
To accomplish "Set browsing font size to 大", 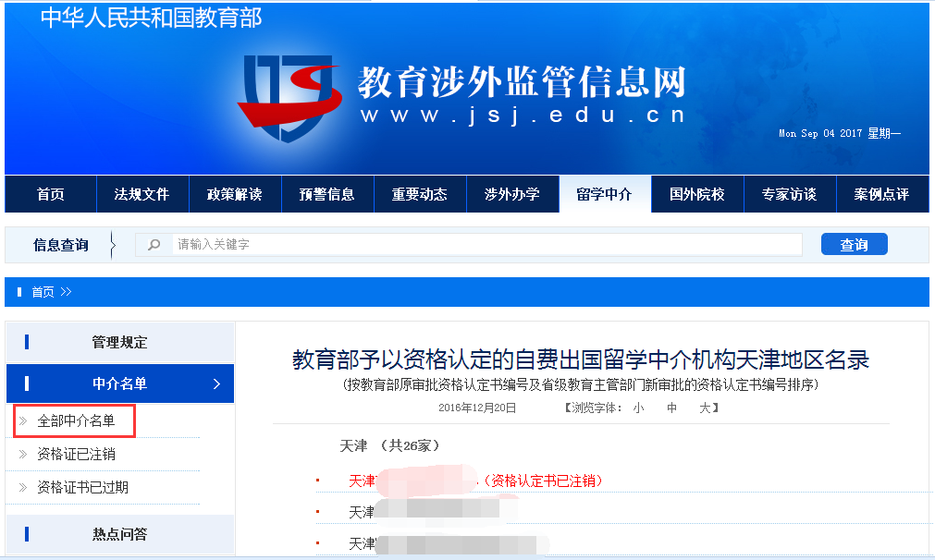I will point(704,408).
